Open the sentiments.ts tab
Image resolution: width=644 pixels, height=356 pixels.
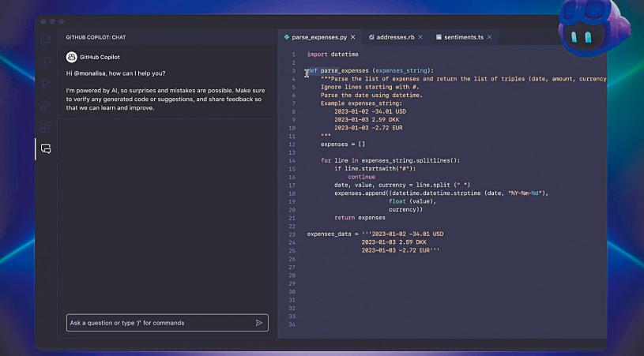click(x=462, y=37)
